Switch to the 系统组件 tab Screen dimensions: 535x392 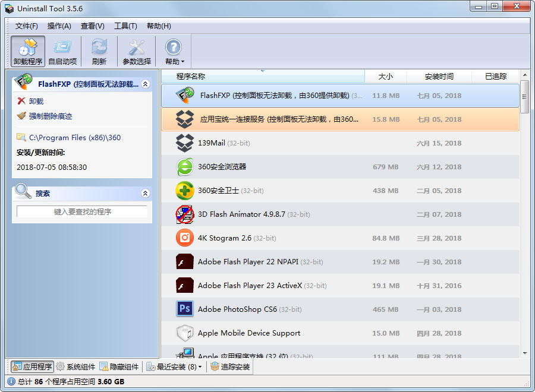tap(75, 367)
